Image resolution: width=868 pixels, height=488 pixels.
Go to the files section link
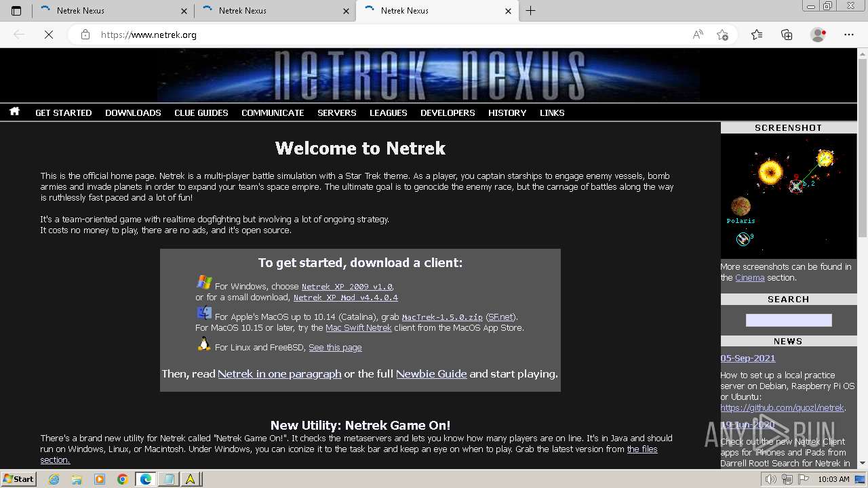coord(349,454)
